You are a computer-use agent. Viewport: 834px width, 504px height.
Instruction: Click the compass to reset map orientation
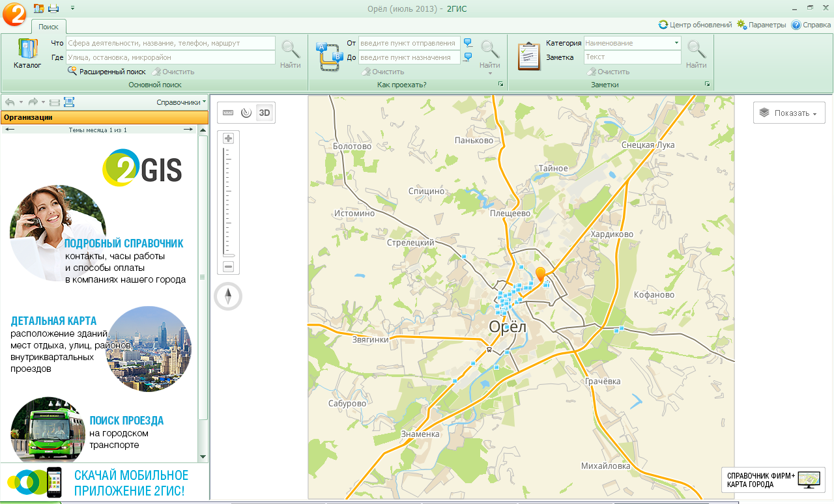coord(228,297)
